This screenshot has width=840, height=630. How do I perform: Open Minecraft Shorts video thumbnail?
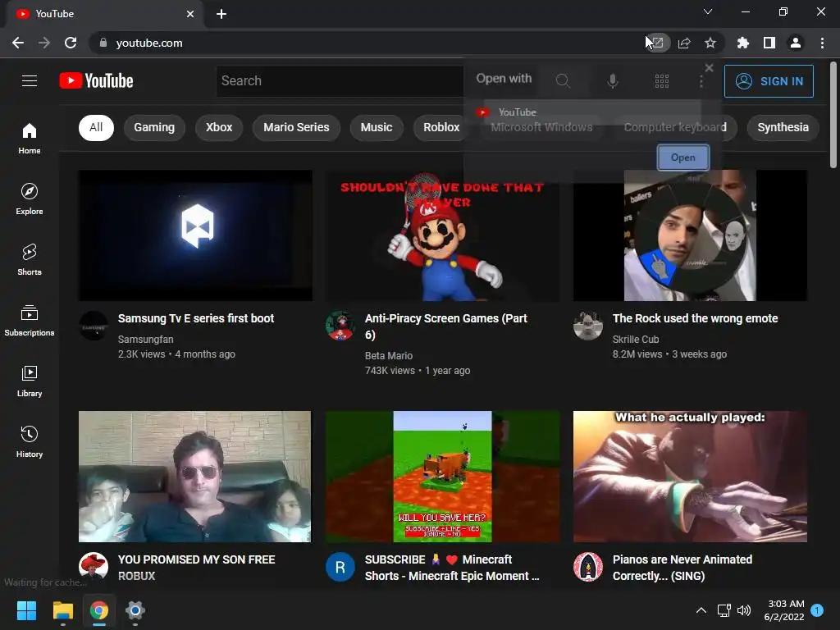pos(442,477)
